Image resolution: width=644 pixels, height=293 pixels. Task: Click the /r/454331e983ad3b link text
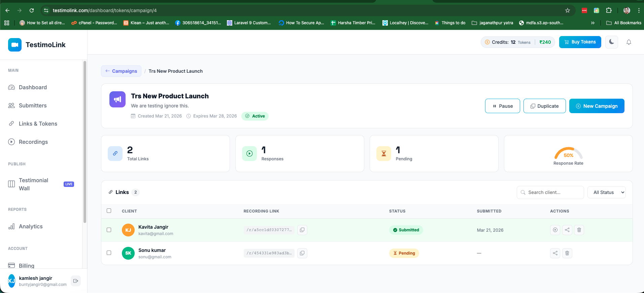[x=269, y=253]
